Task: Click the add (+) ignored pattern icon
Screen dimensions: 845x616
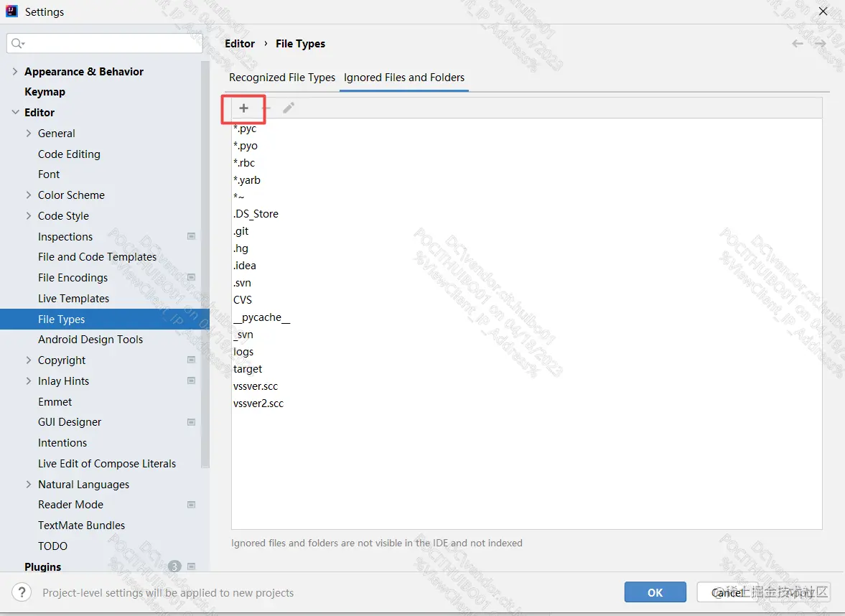Action: click(243, 108)
